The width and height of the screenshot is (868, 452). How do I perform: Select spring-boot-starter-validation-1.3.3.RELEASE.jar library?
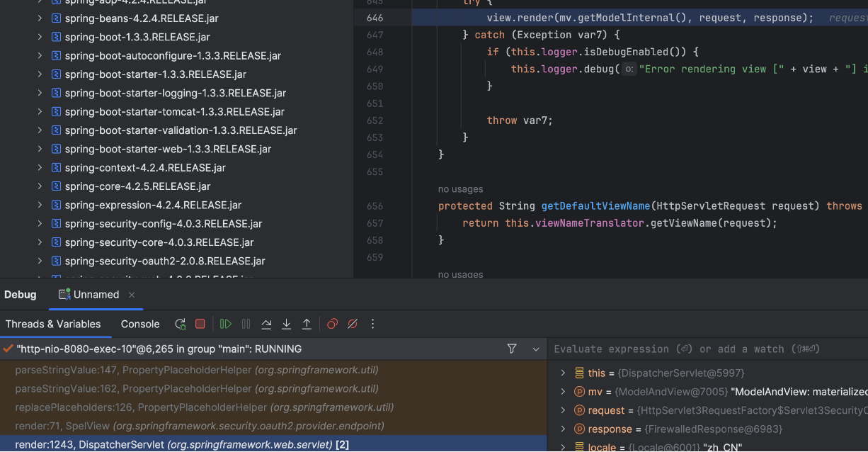click(x=181, y=130)
